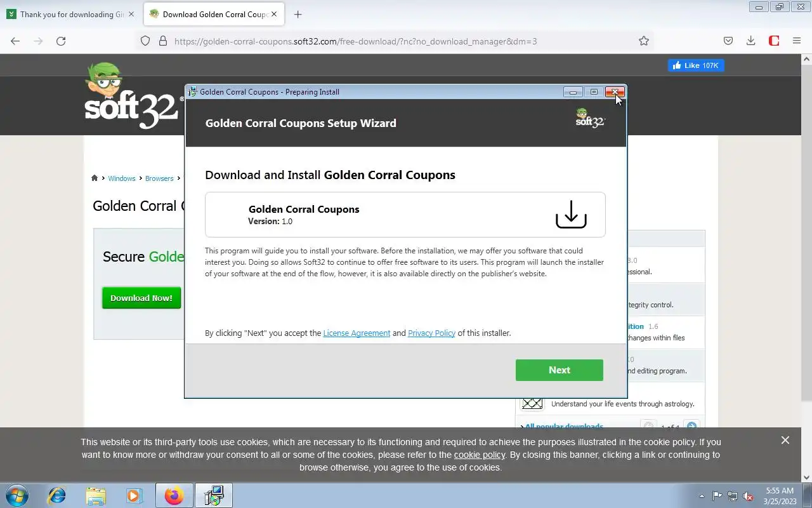This screenshot has width=812, height=508.
Task: Open Firefox downloads panel
Action: tap(751, 41)
